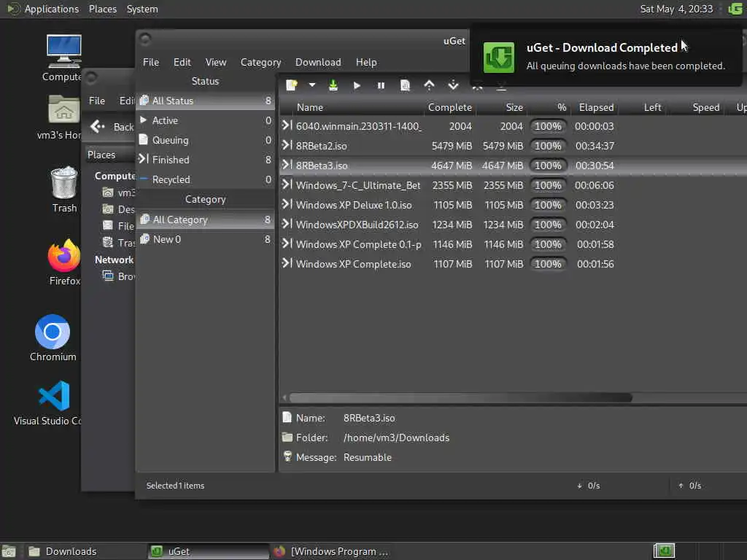Sort downloads by Name column header

click(x=352, y=108)
